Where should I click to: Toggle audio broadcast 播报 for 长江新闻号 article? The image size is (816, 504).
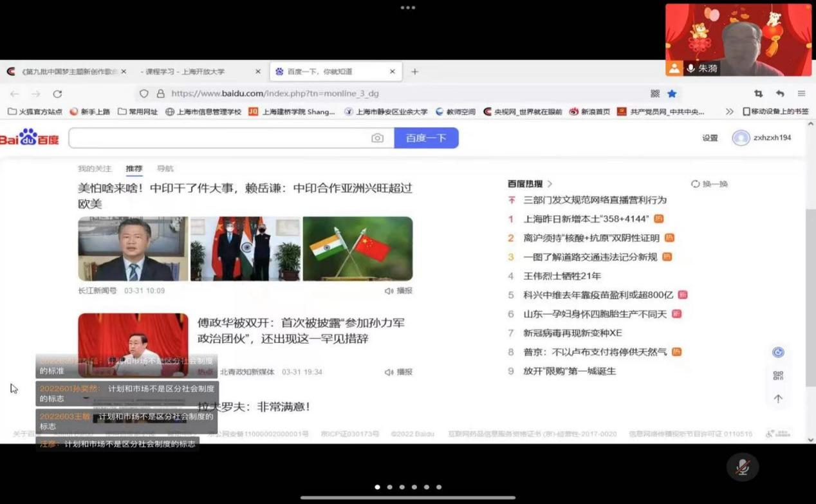[x=398, y=291]
